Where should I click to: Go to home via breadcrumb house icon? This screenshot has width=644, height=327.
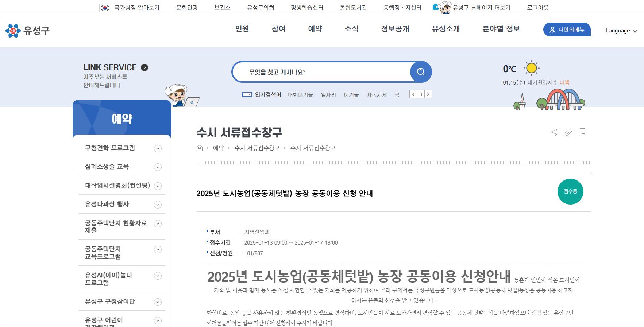tap(200, 148)
